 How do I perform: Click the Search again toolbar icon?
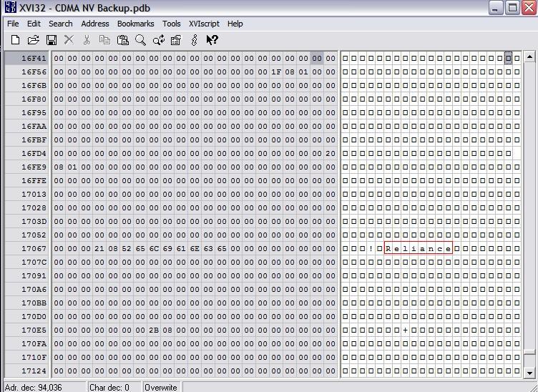(x=158, y=40)
